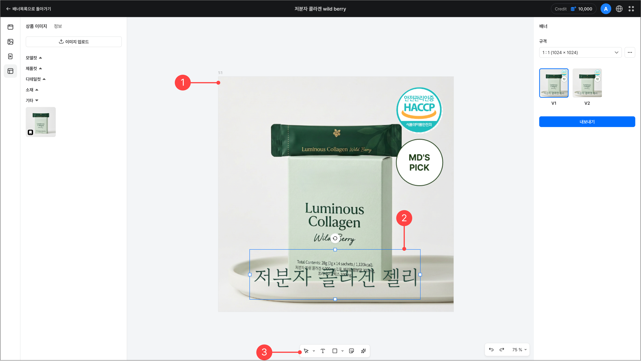This screenshot has height=364, width=641.
Task: Expand the 모델컷 section
Action: click(34, 58)
